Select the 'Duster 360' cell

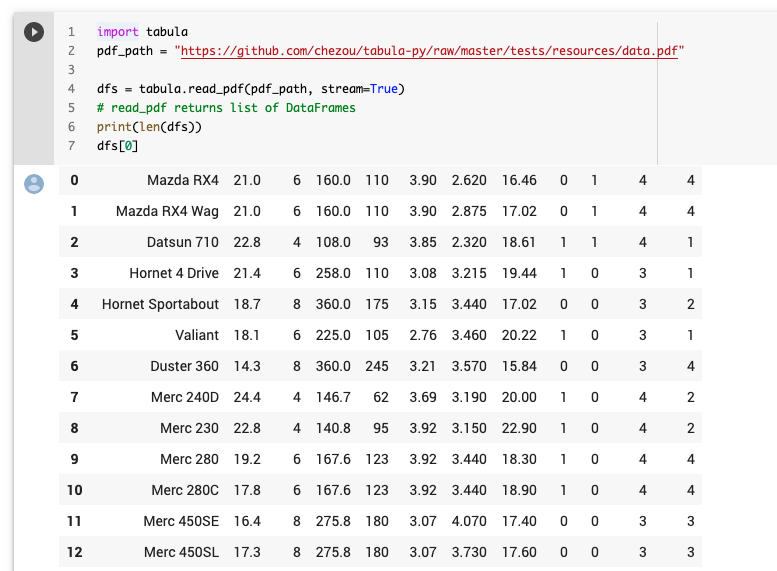(x=184, y=366)
